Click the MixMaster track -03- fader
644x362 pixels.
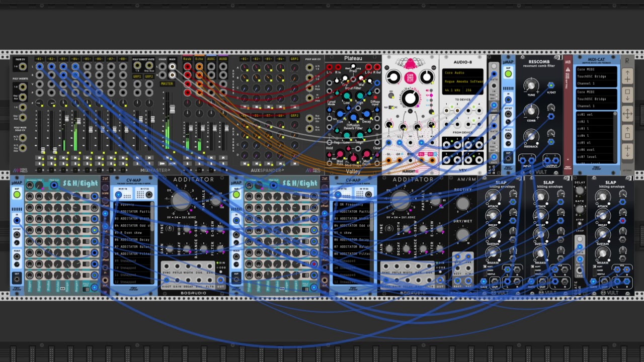coord(66,119)
